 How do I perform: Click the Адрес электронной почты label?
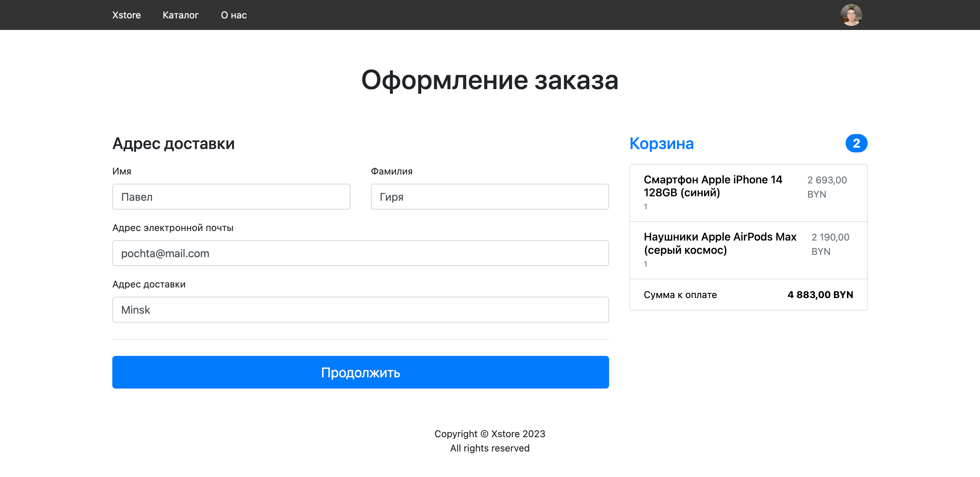click(173, 228)
